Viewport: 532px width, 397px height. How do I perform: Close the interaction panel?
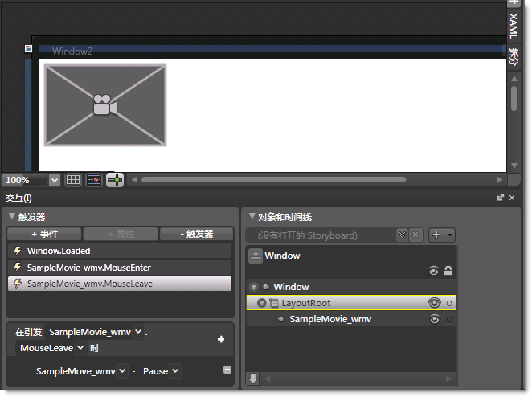click(512, 198)
